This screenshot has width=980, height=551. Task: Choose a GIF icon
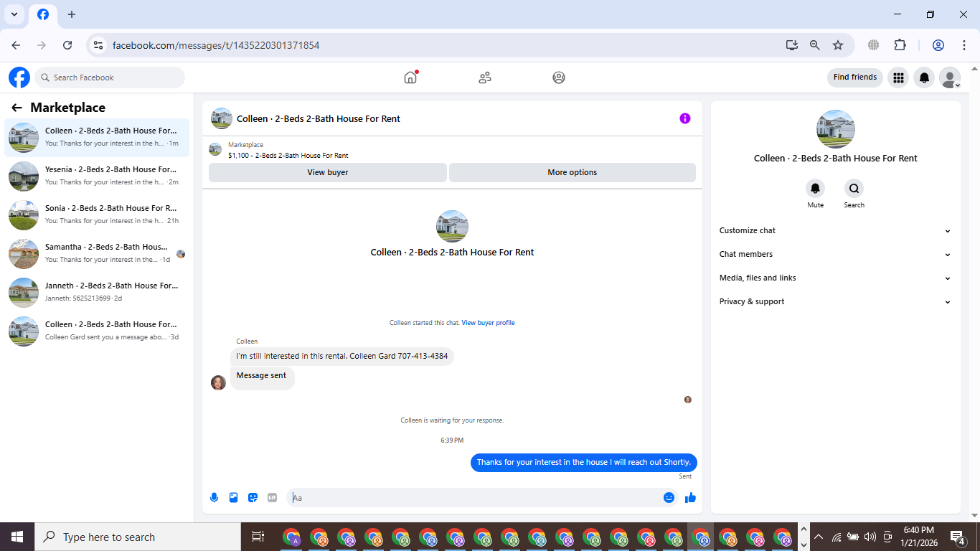(272, 497)
